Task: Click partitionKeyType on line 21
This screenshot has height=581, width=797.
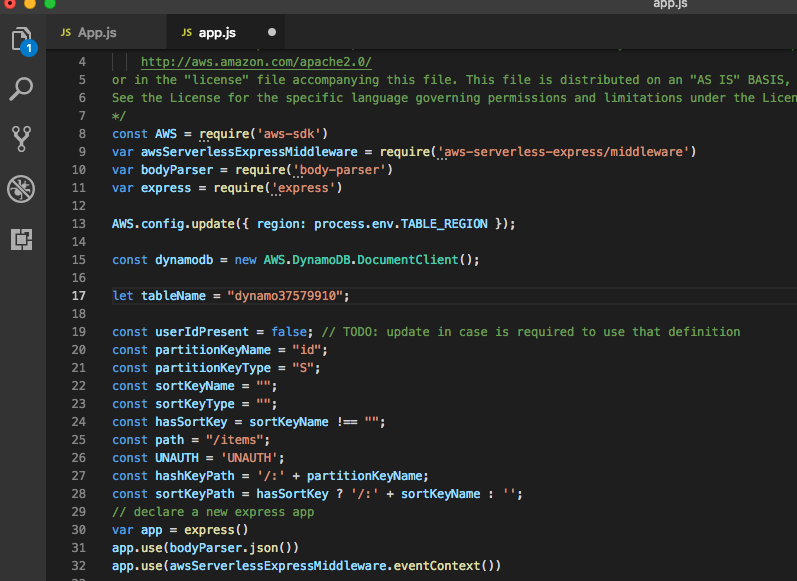Action: (213, 368)
